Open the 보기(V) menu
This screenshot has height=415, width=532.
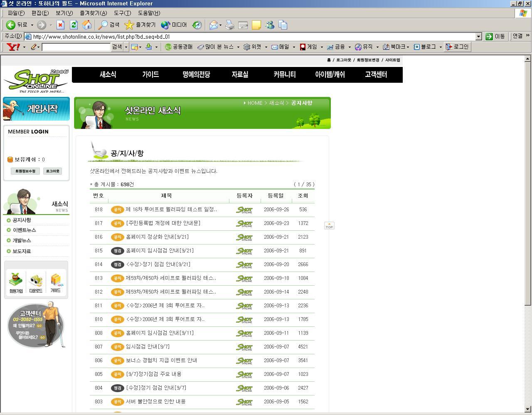[x=64, y=13]
